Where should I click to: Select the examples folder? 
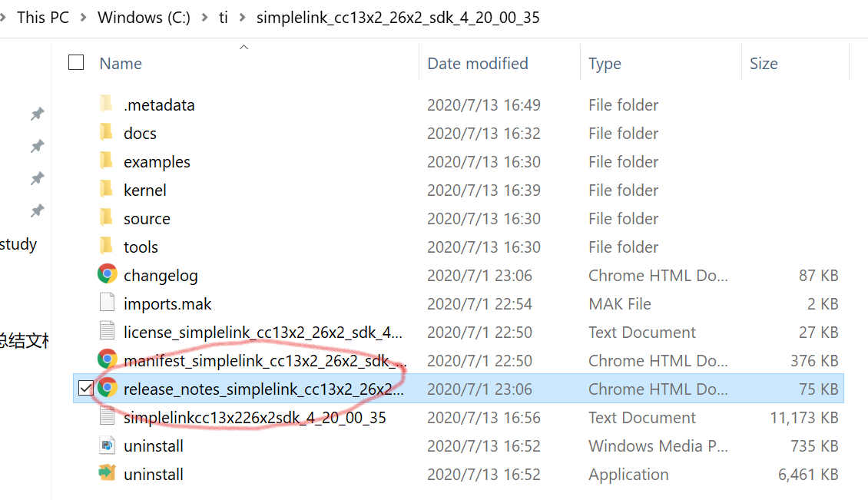pos(157,161)
